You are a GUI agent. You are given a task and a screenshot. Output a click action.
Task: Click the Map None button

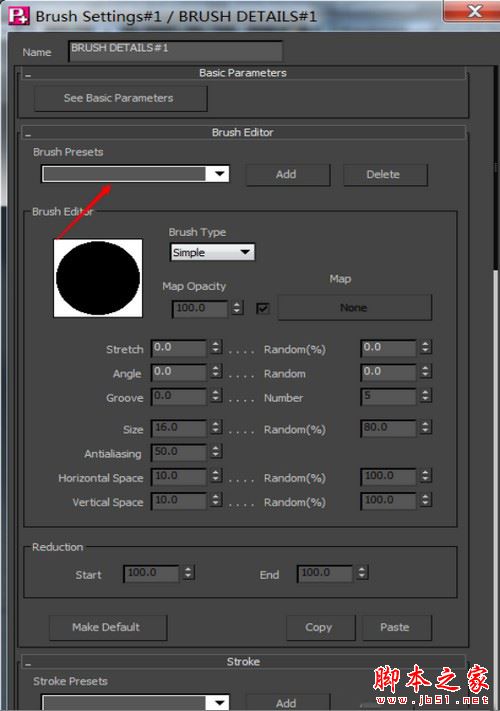pyautogui.click(x=354, y=308)
